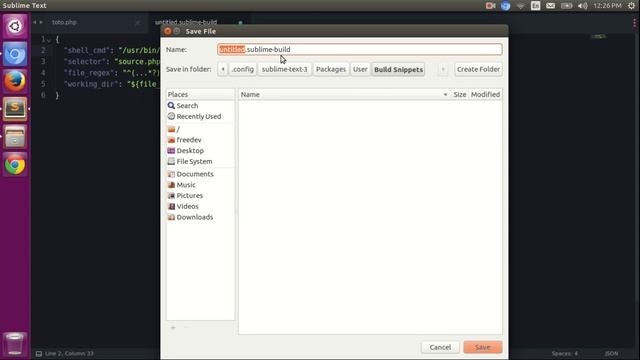This screenshot has width=640, height=360.
Task: Sort file list by Size column
Action: pyautogui.click(x=460, y=94)
